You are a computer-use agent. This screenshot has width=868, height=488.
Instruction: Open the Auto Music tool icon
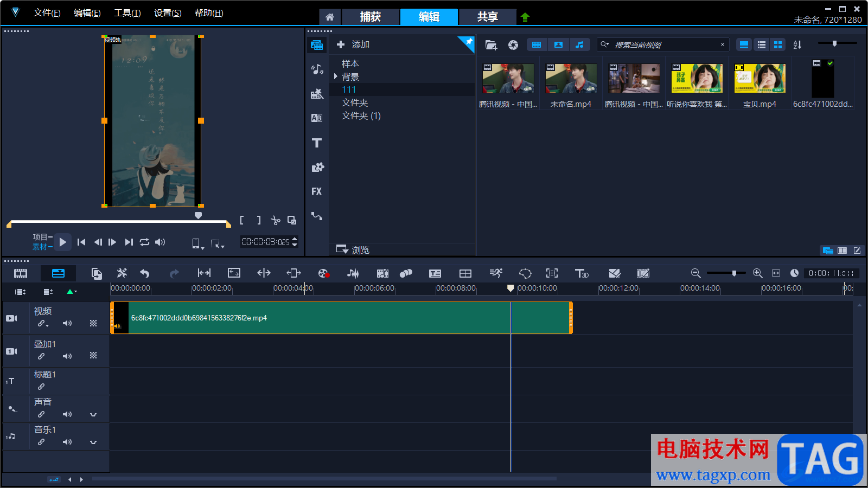[x=382, y=273]
